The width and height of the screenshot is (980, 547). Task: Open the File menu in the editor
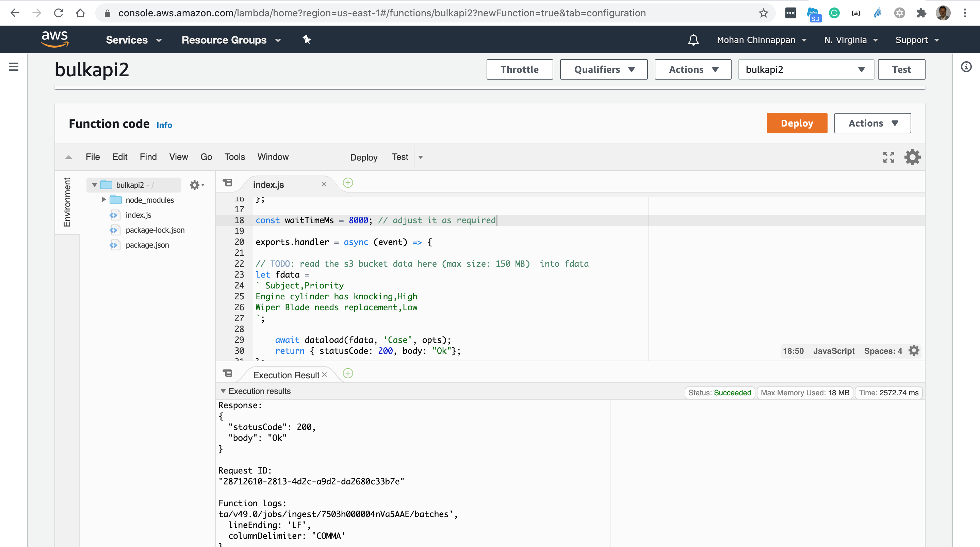point(93,157)
